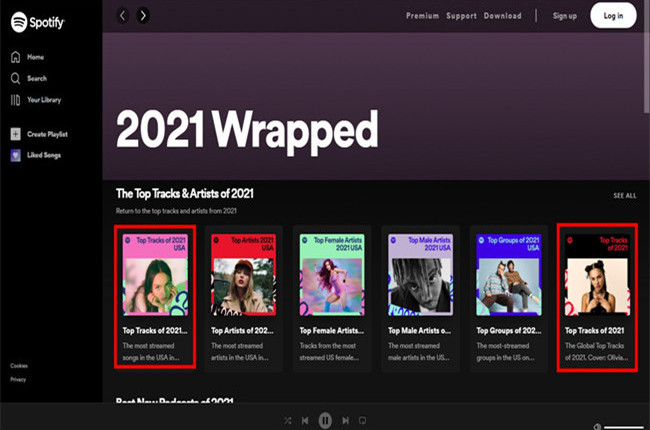The height and width of the screenshot is (430, 650).
Task: Click 'songs in the USA in...' description
Action: 151,357
